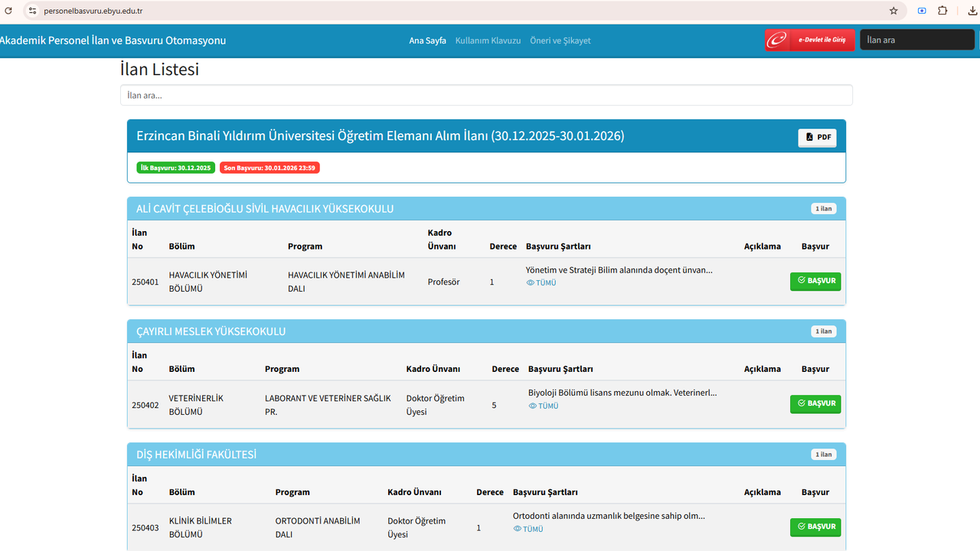Open Öneri ve Şikayet page

[x=560, y=41]
